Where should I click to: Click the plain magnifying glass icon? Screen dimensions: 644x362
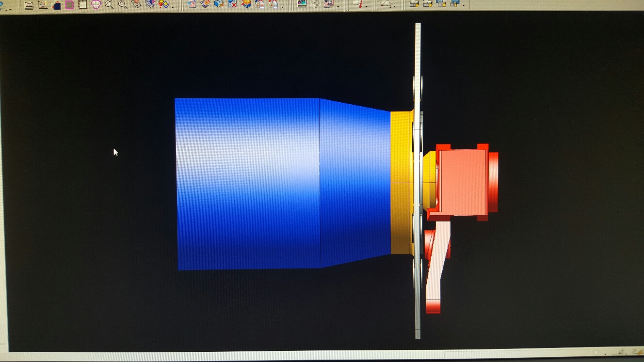123,5
